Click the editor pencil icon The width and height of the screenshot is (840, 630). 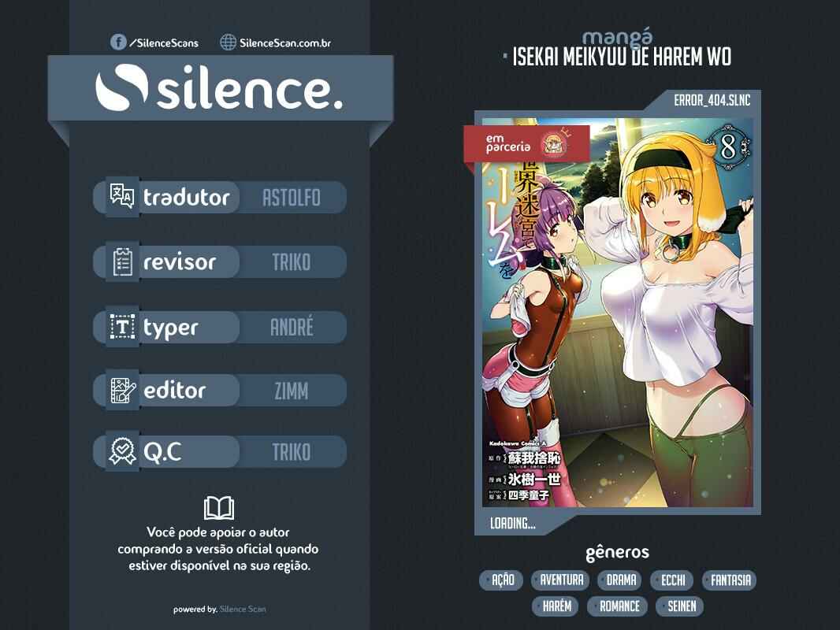click(122, 390)
